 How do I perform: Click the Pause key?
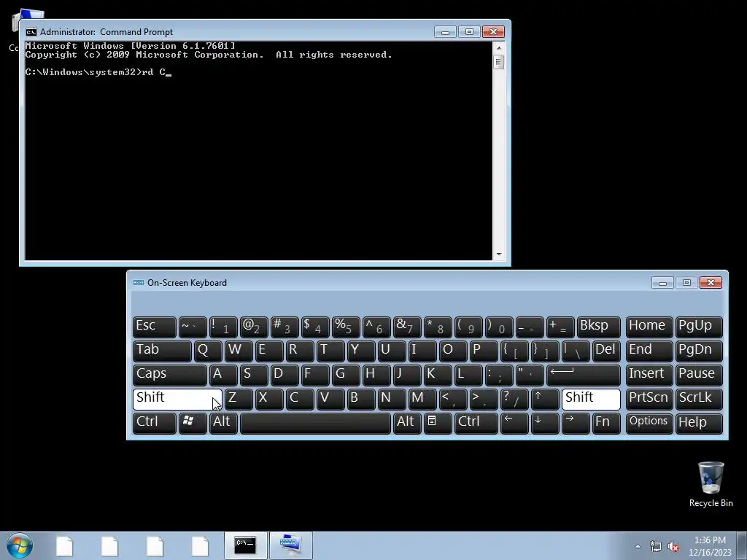699,375
